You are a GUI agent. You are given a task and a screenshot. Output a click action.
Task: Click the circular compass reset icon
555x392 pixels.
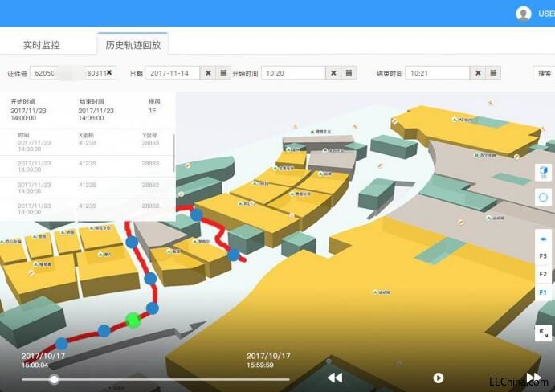[544, 197]
